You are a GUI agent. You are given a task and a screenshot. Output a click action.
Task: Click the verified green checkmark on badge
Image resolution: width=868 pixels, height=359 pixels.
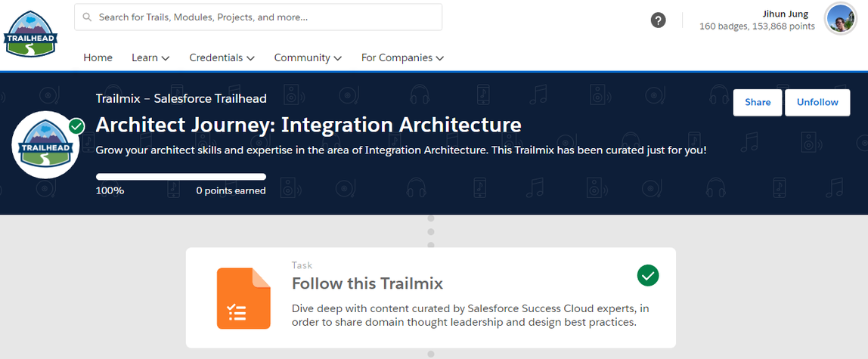76,127
